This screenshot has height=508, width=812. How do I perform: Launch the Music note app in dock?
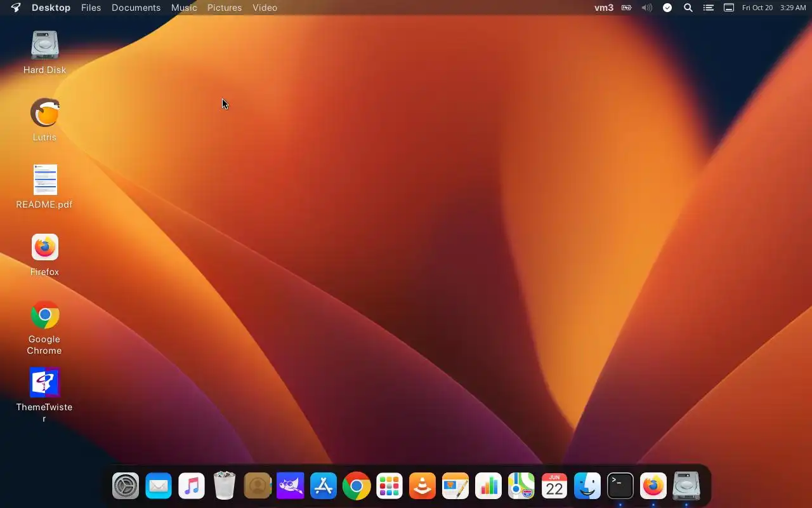pos(192,486)
